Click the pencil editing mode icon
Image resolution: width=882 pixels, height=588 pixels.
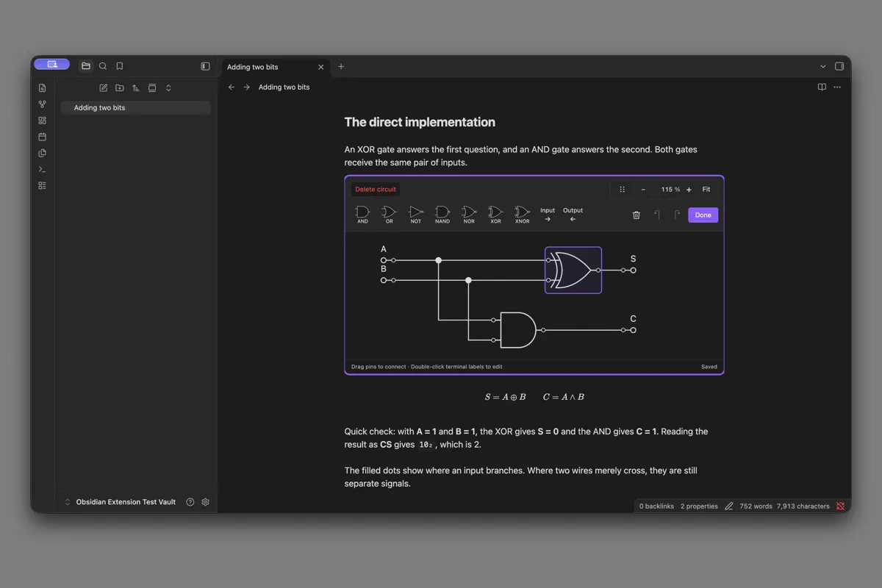click(729, 506)
